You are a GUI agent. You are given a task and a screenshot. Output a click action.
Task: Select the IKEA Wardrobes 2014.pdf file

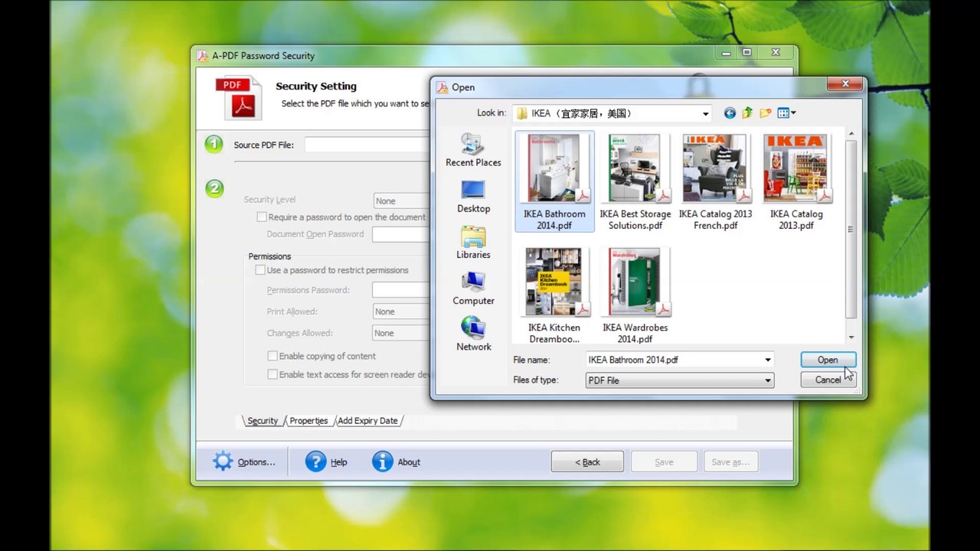point(635,295)
